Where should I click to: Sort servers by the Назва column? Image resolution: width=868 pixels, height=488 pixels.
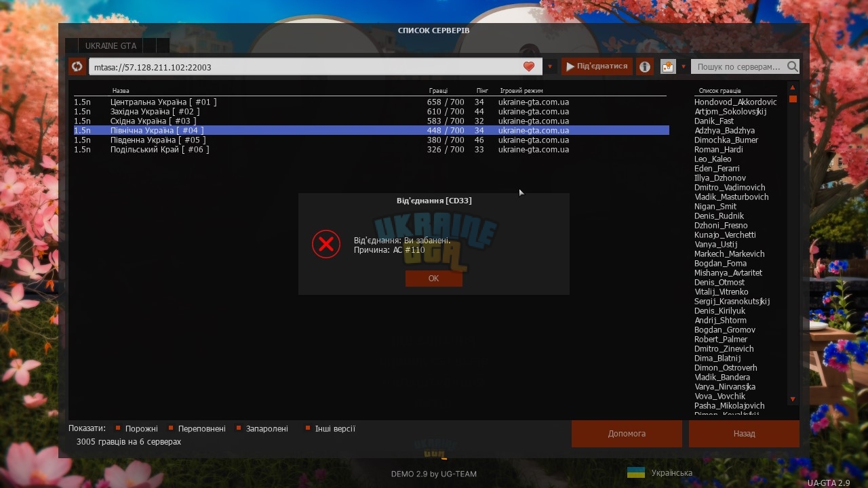tap(121, 91)
